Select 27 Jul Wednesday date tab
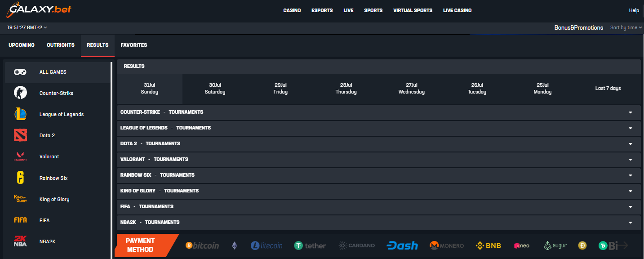 click(x=412, y=89)
